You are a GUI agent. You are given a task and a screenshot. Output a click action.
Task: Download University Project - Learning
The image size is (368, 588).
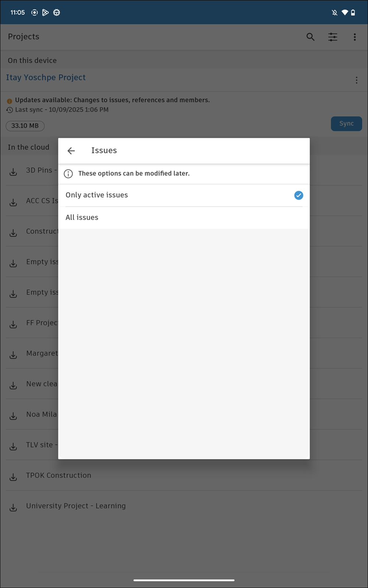pos(13,507)
